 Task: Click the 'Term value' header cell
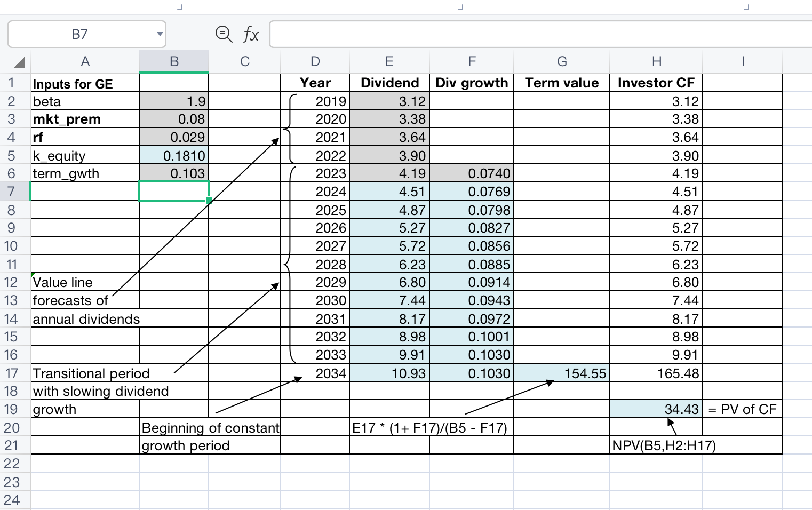pyautogui.click(x=562, y=83)
